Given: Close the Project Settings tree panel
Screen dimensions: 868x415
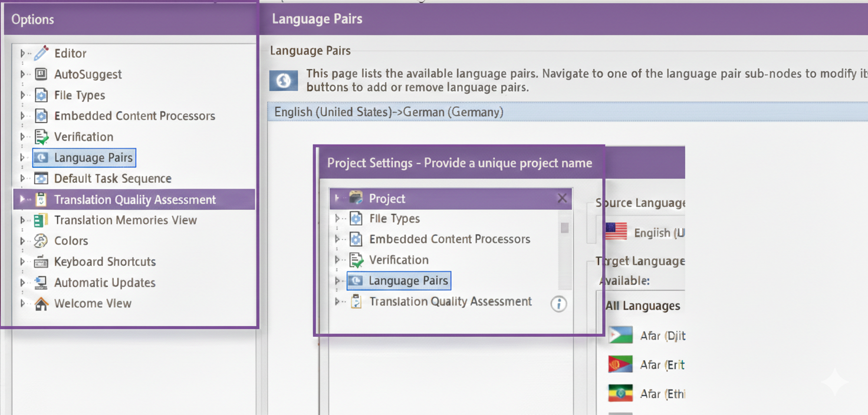Looking at the screenshot, I should tap(562, 198).
